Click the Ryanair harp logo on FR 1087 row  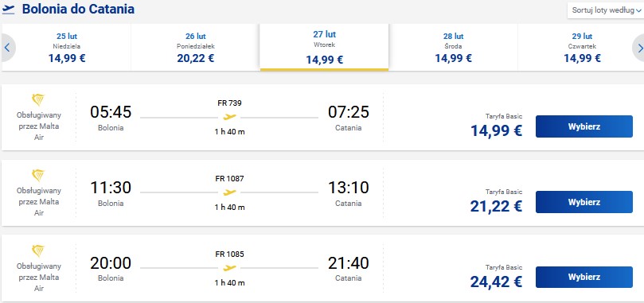[37, 175]
